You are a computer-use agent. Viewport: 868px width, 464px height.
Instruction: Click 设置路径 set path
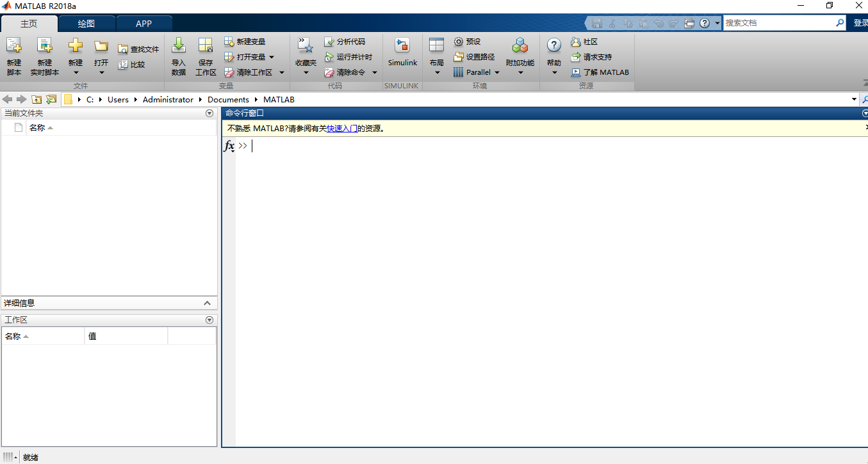coord(474,57)
